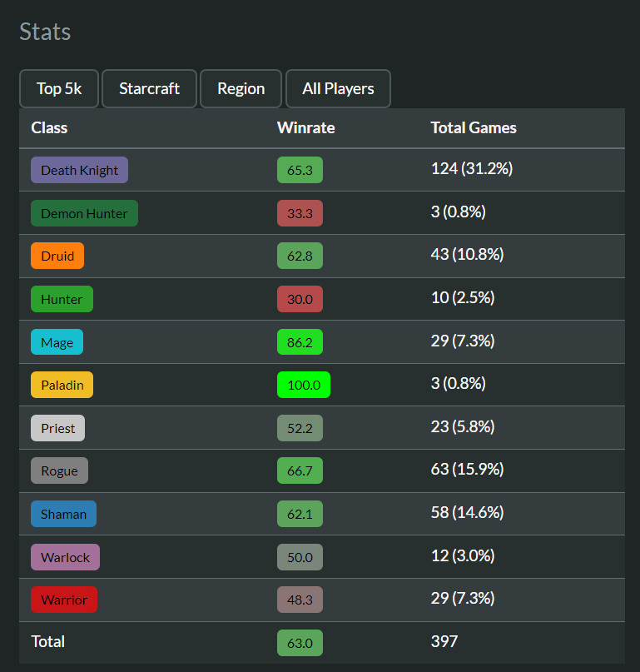The image size is (640, 672).
Task: Open the Rogue class badge
Action: (59, 470)
